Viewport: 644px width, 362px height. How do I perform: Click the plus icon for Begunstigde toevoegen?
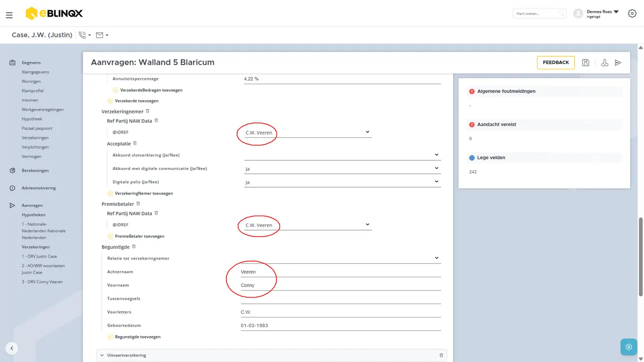(110, 337)
